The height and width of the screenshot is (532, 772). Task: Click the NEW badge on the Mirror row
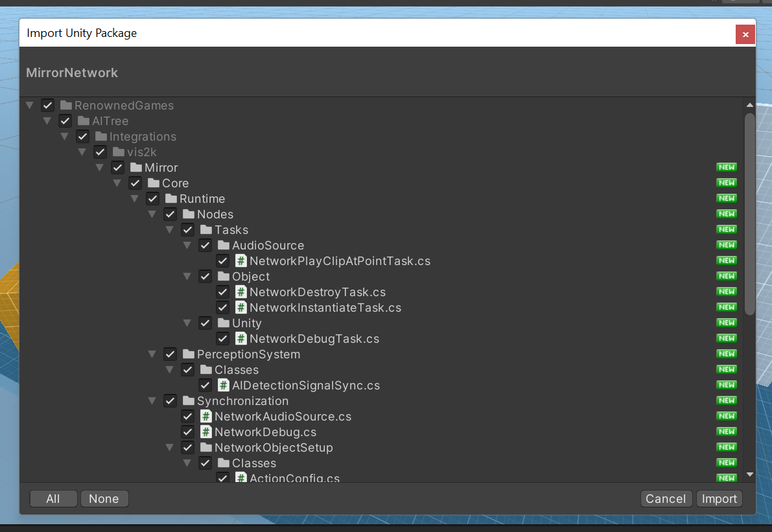pos(726,168)
